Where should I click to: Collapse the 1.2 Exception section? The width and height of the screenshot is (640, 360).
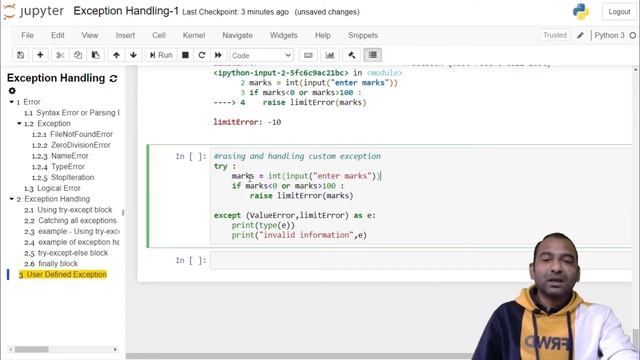click(19, 123)
